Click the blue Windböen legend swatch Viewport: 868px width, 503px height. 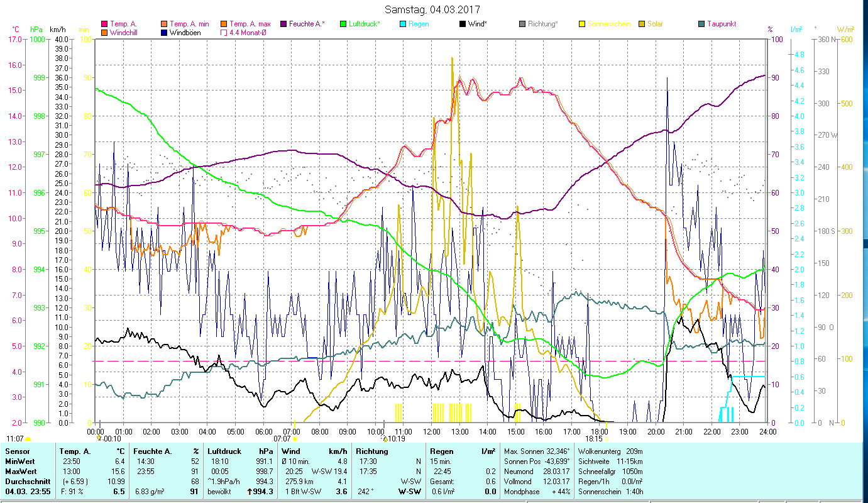click(x=165, y=32)
